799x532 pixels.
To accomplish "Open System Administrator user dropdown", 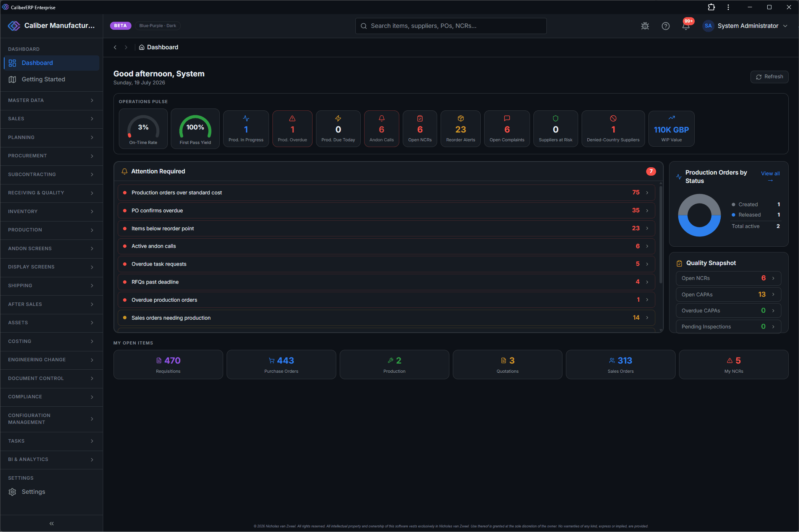I will click(x=745, y=26).
